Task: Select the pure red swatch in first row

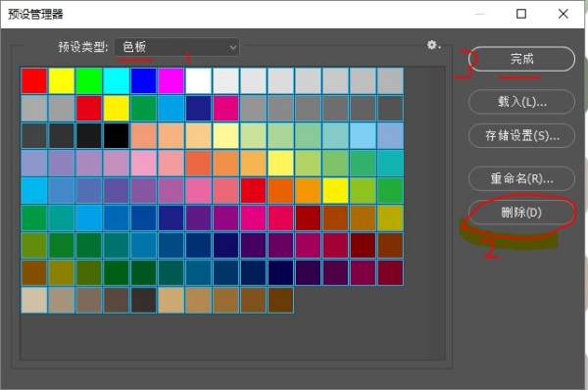Action: click(34, 80)
